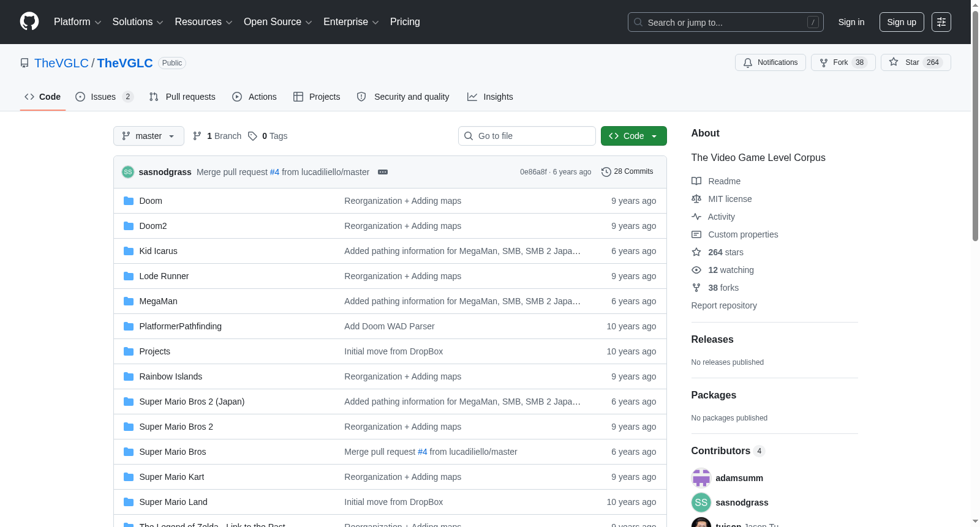Click the Rainbow Islands folder icon

click(x=129, y=376)
